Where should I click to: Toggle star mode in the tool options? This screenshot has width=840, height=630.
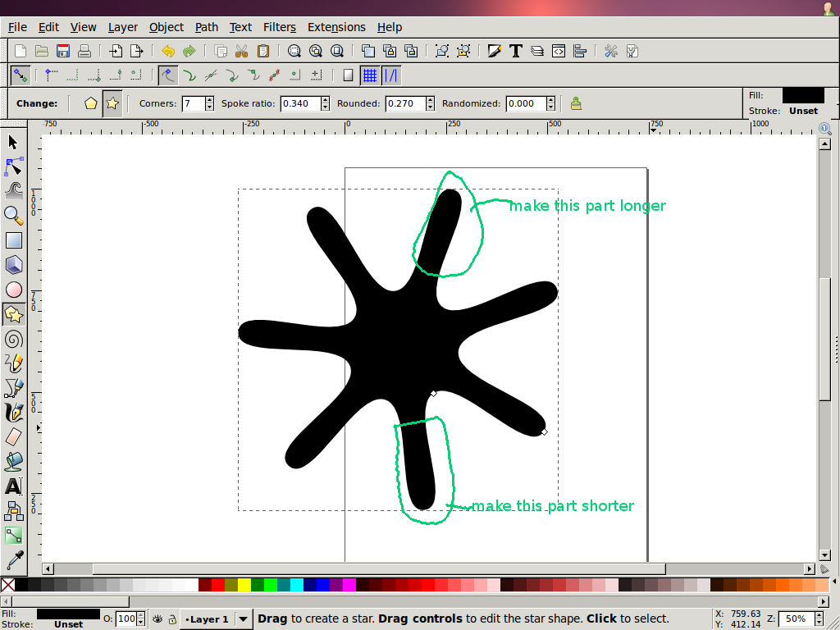tap(112, 103)
